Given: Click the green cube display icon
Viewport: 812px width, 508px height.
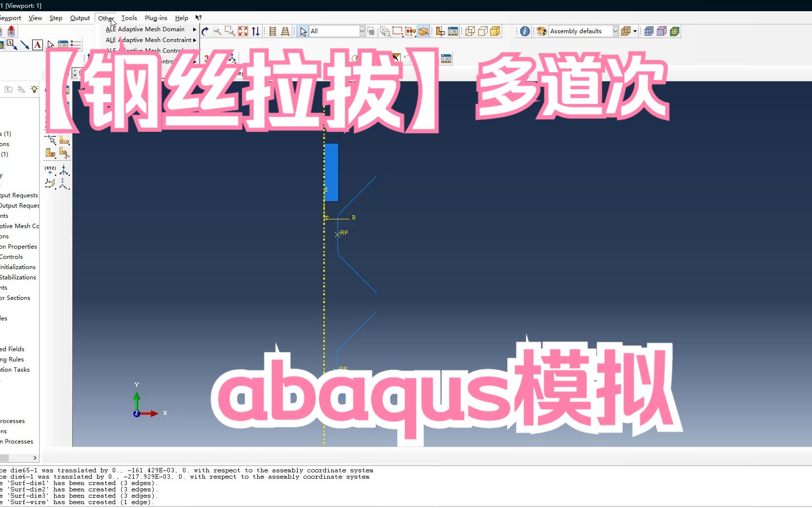Looking at the screenshot, I should [x=675, y=31].
